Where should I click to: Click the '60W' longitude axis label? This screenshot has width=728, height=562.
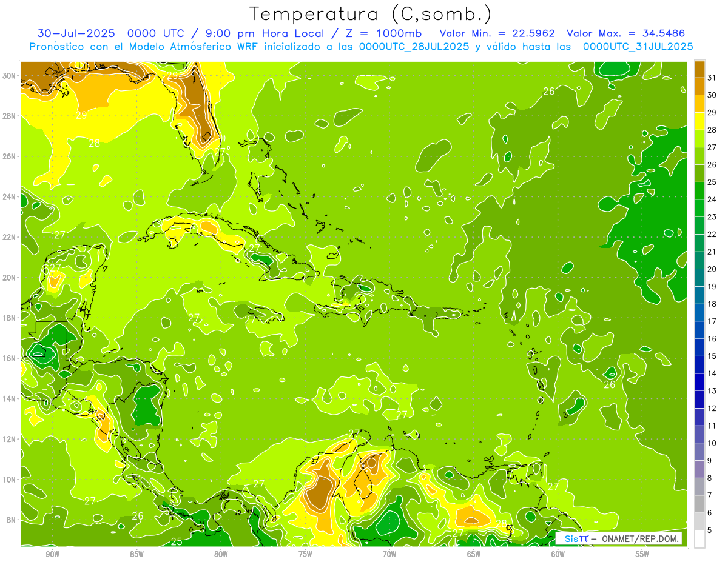(558, 554)
